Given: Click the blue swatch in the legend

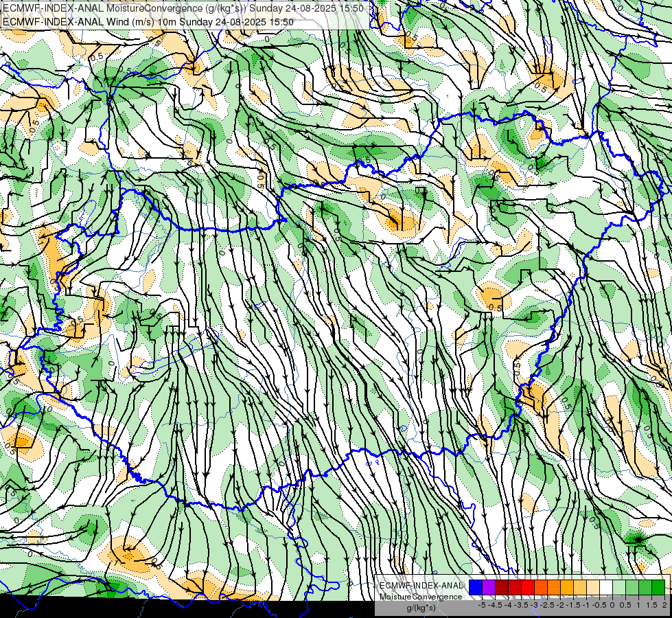Looking at the screenshot, I should (x=476, y=587).
